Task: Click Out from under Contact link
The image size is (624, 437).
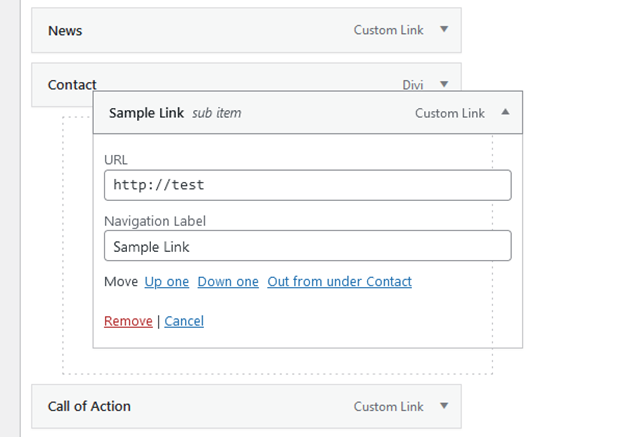Action: tap(339, 281)
